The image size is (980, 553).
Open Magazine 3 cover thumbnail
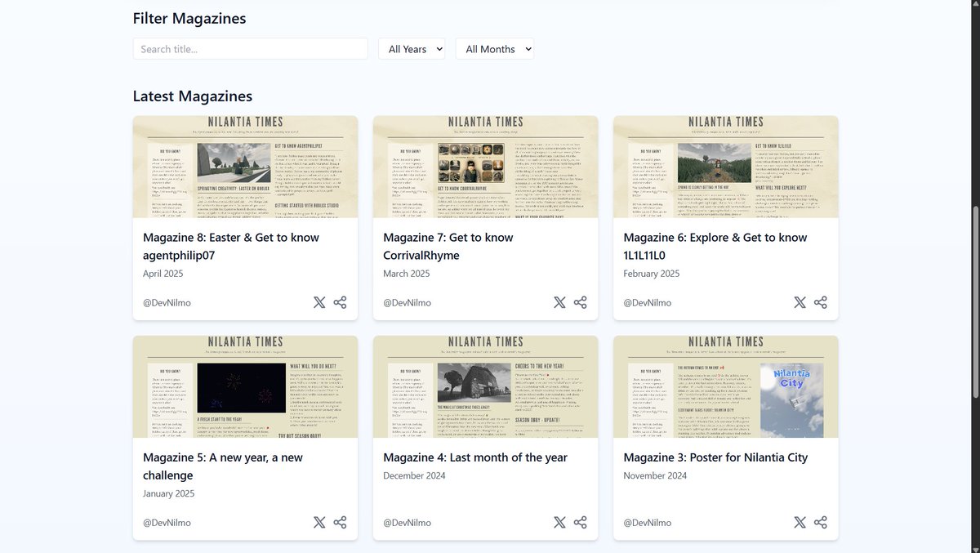pyautogui.click(x=725, y=386)
